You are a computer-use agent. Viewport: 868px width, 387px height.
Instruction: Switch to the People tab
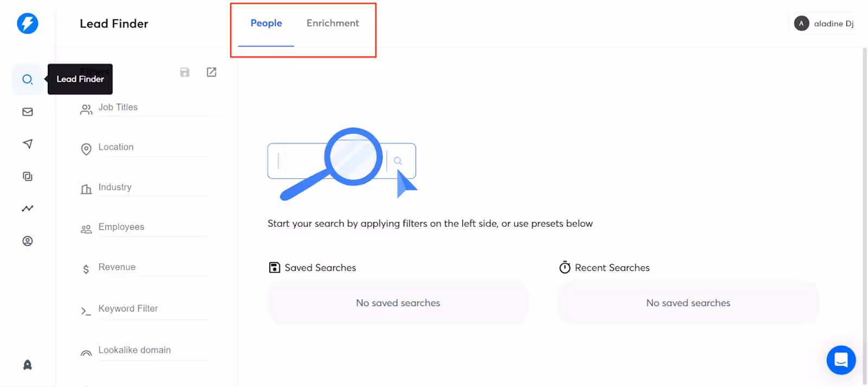(266, 23)
